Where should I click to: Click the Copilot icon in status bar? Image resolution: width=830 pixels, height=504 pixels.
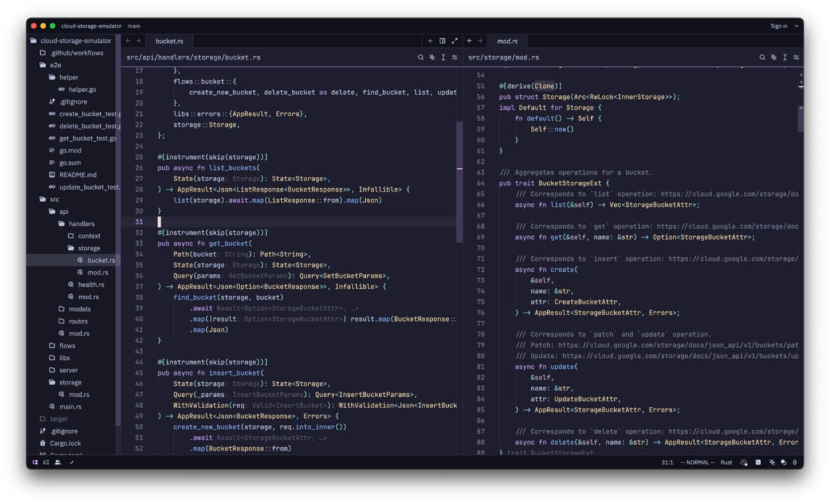744,463
